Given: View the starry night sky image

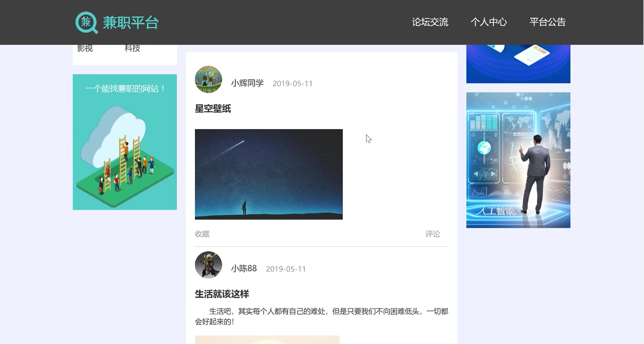Looking at the screenshot, I should 269,174.
